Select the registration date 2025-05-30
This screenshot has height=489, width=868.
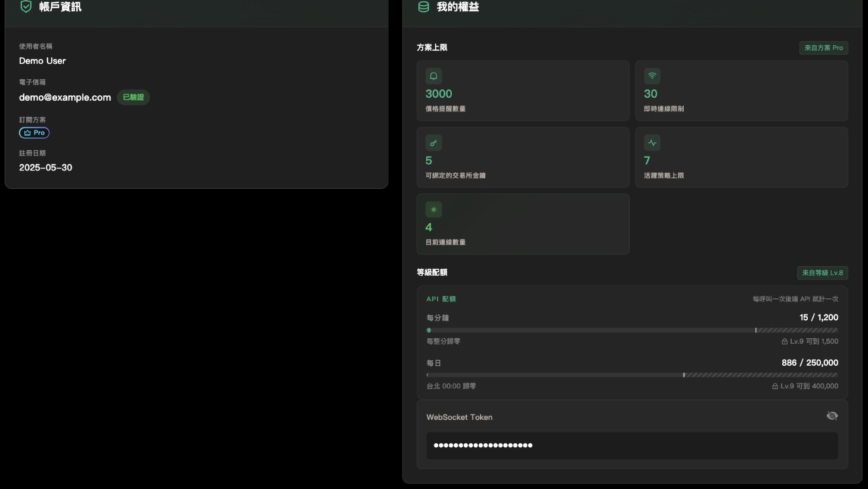tap(45, 167)
